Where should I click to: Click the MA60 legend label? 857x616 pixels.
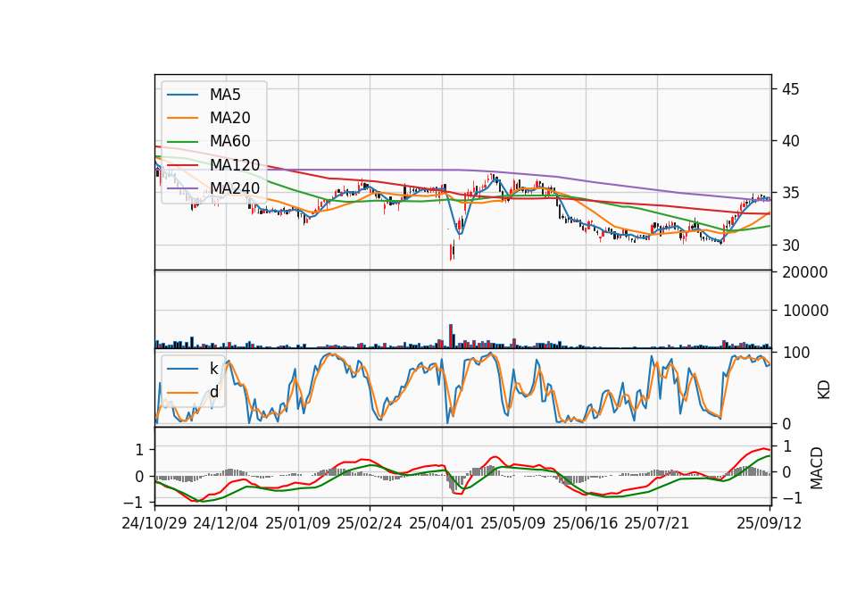229,141
